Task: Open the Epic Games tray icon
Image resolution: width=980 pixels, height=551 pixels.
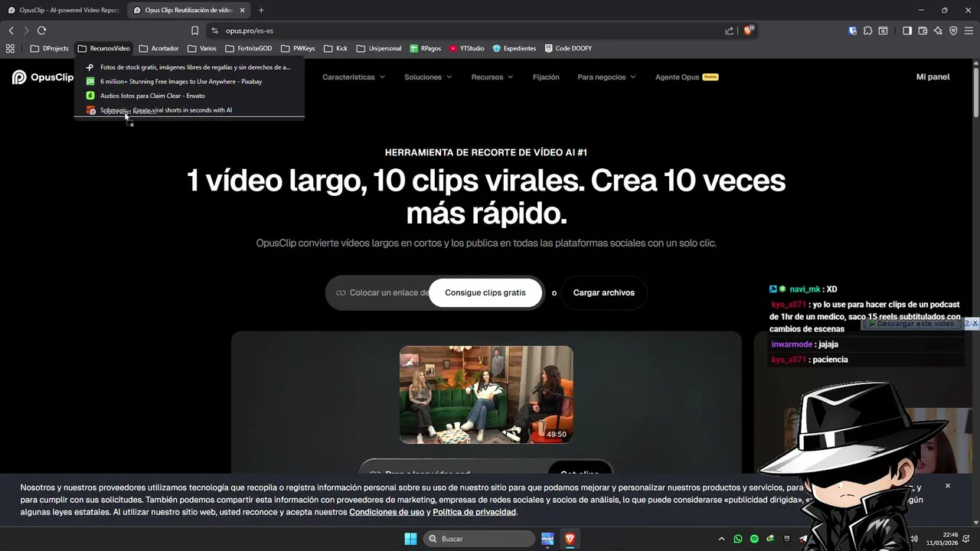Action: (x=787, y=539)
